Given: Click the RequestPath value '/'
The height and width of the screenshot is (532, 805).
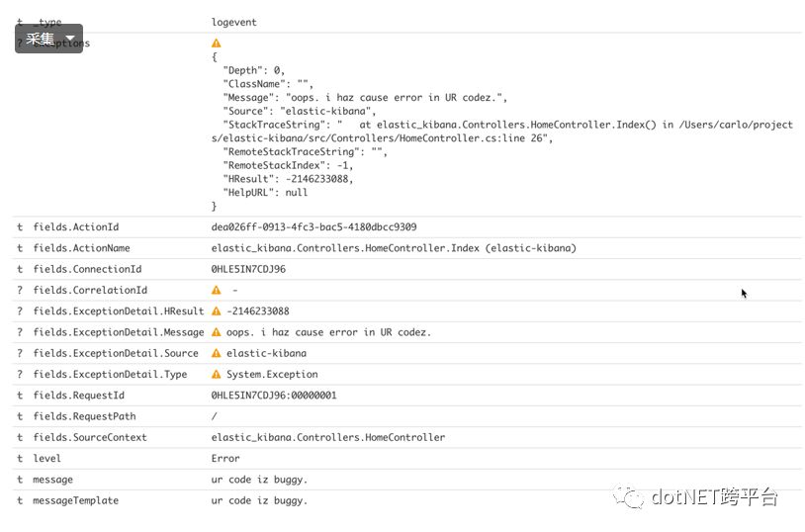Looking at the screenshot, I should click(214, 416).
